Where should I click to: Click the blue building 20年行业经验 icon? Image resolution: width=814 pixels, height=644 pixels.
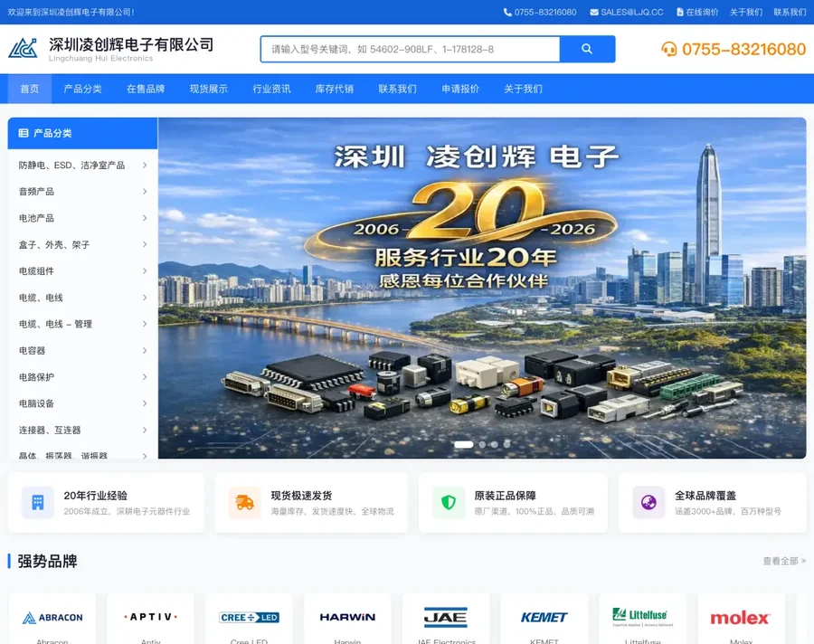37,502
